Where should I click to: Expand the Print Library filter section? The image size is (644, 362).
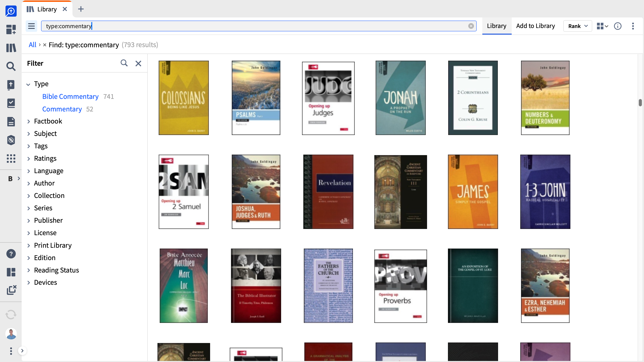click(x=29, y=246)
